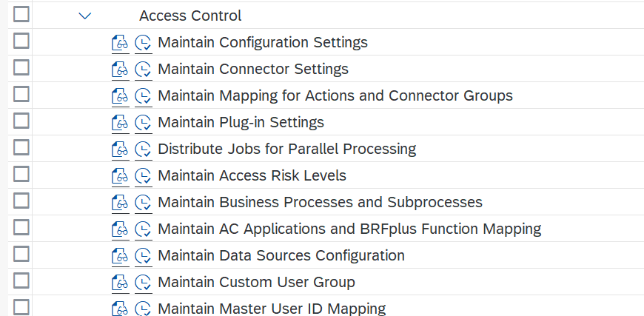Click execute icon for Maintain Business Processes and Subprocesses
Viewport: 644px width, 316px height.
[x=143, y=202]
